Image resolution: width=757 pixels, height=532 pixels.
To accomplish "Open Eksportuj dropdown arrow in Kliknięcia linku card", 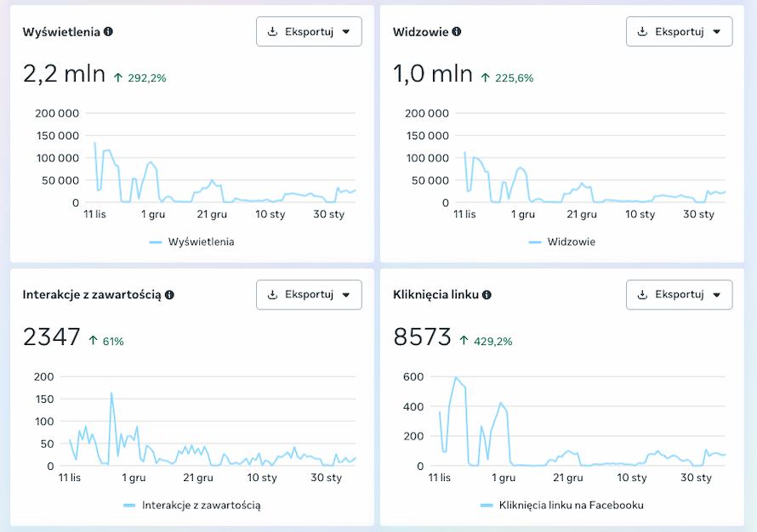I will pos(716,295).
